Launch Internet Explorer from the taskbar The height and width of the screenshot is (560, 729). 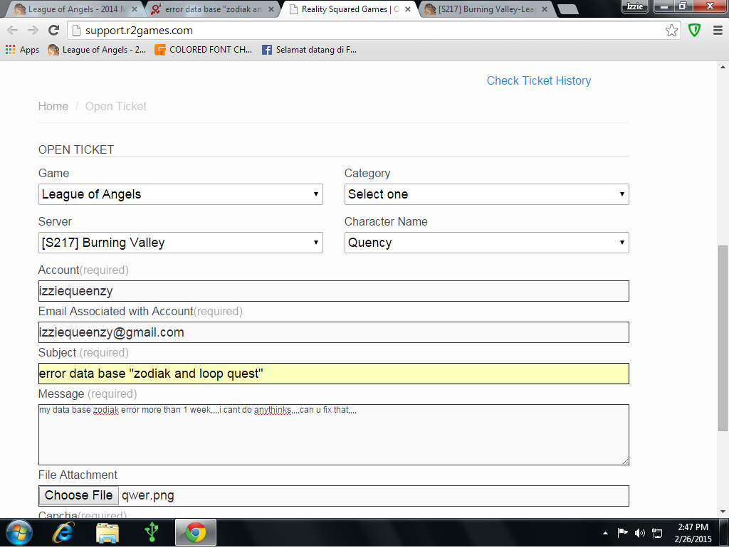coord(63,532)
